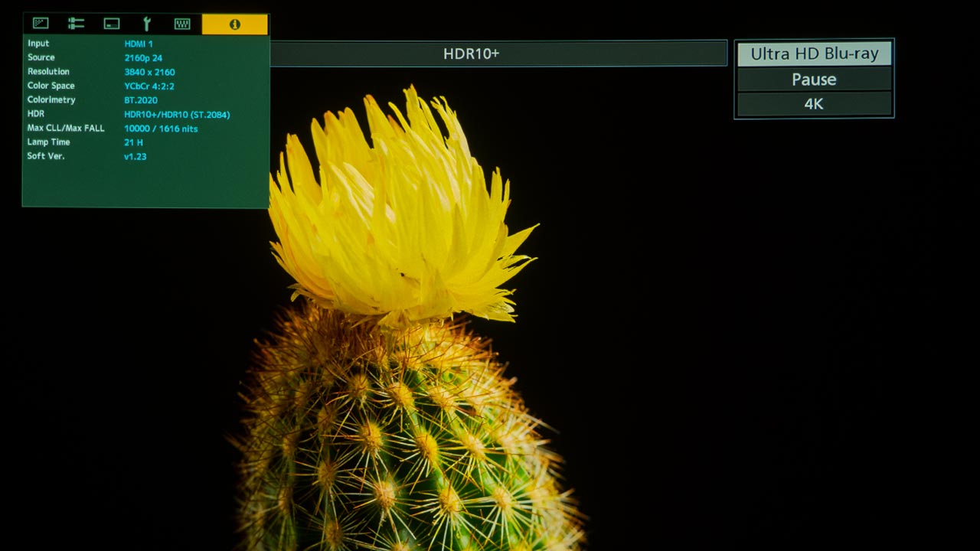The image size is (980, 551).
Task: Click the Colorimetry row label
Action: [x=51, y=100]
